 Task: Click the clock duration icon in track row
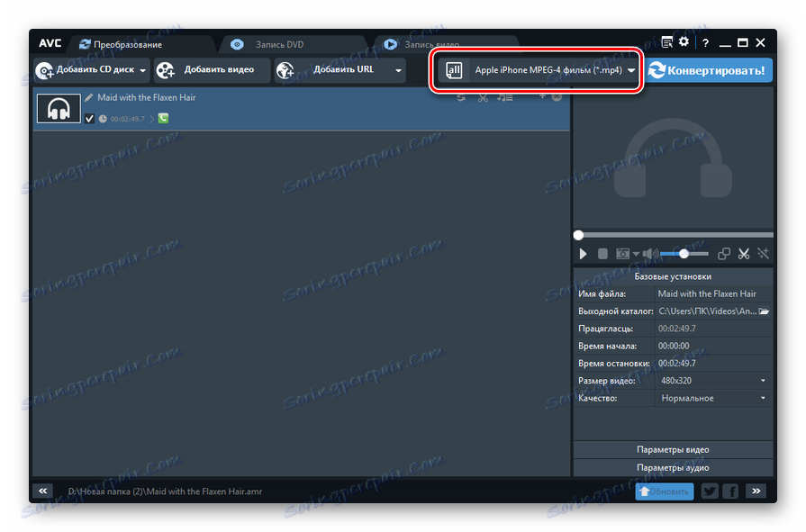point(103,119)
